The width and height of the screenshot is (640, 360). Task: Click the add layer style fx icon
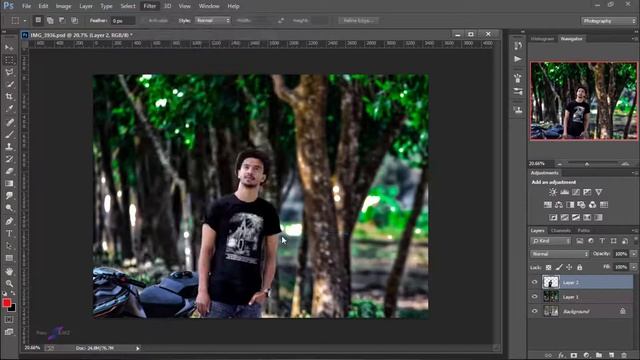pos(561,356)
